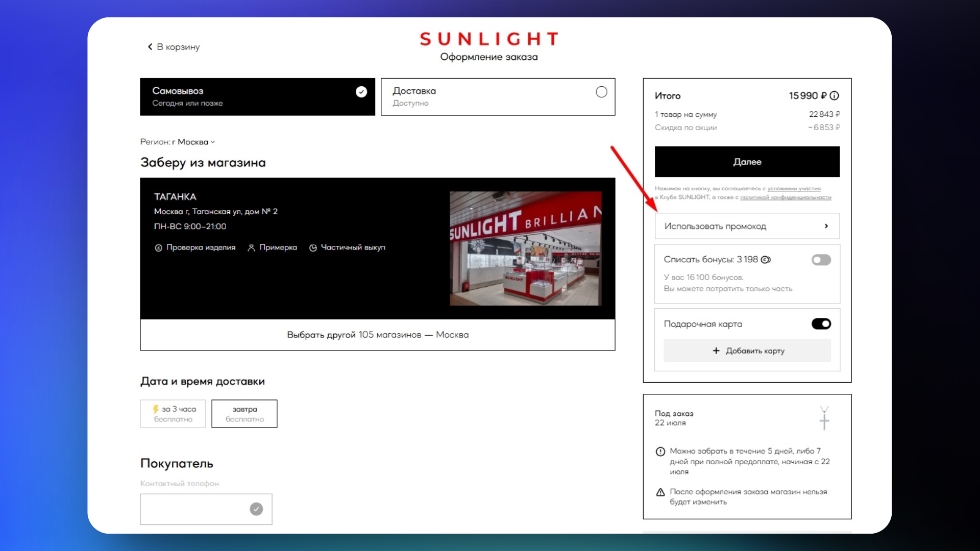Turn off the Подарочная карта toggle
The width and height of the screenshot is (980, 551).
click(821, 324)
